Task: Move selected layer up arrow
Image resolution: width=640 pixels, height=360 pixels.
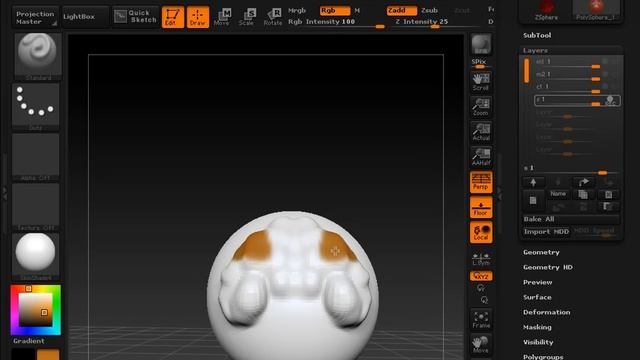Action: tap(533, 182)
